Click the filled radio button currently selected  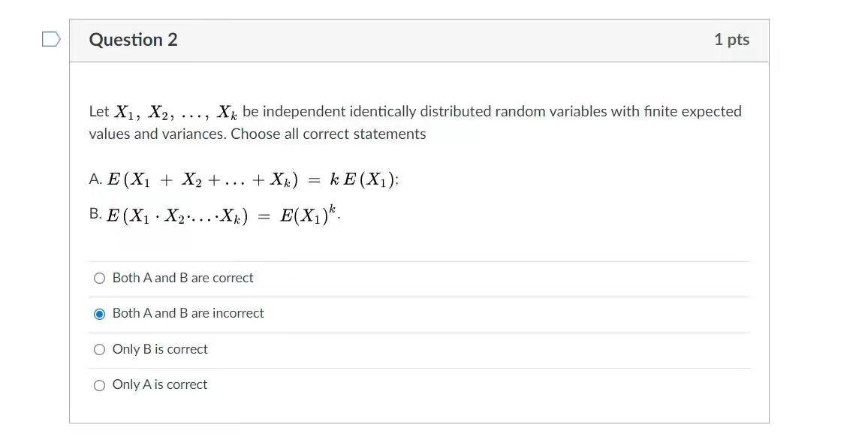pyautogui.click(x=99, y=313)
